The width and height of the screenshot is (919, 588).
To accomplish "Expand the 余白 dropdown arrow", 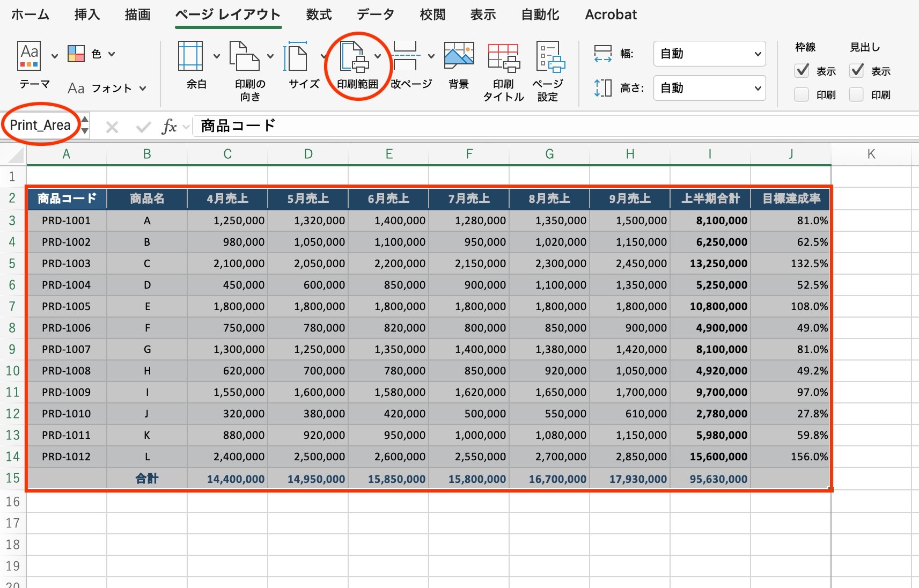I will 217,56.
